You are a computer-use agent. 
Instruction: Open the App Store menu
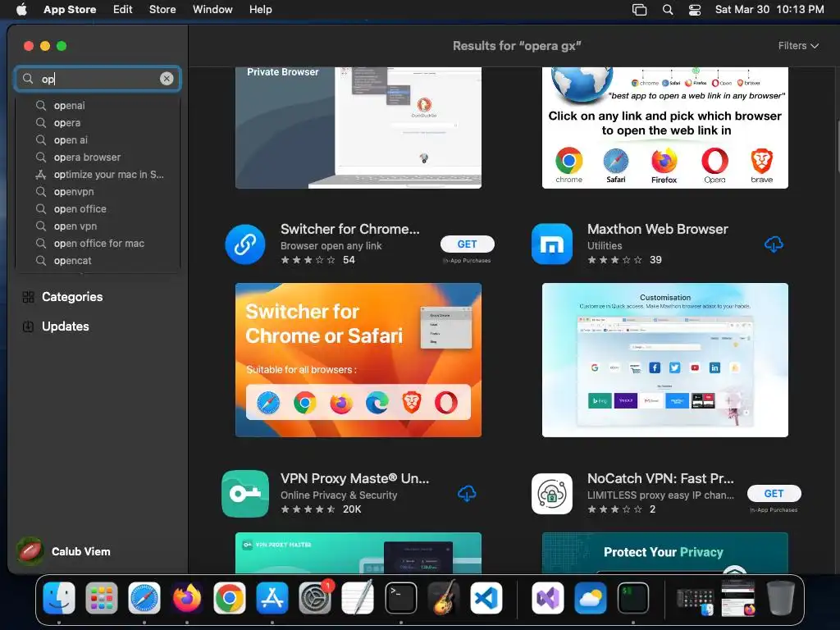70,10
